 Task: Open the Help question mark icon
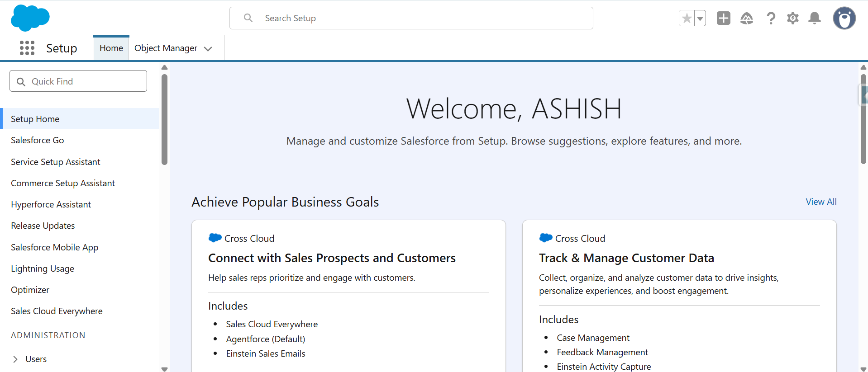click(771, 19)
